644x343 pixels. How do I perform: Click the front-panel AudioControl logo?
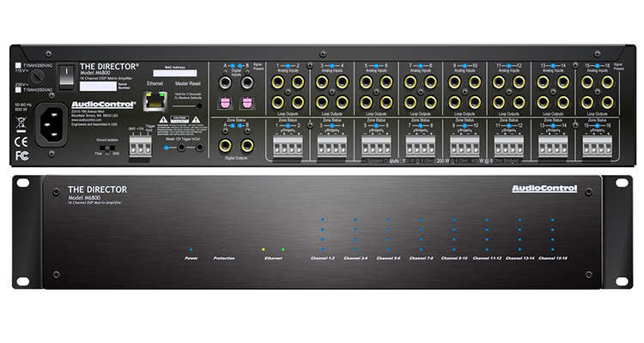point(544,189)
